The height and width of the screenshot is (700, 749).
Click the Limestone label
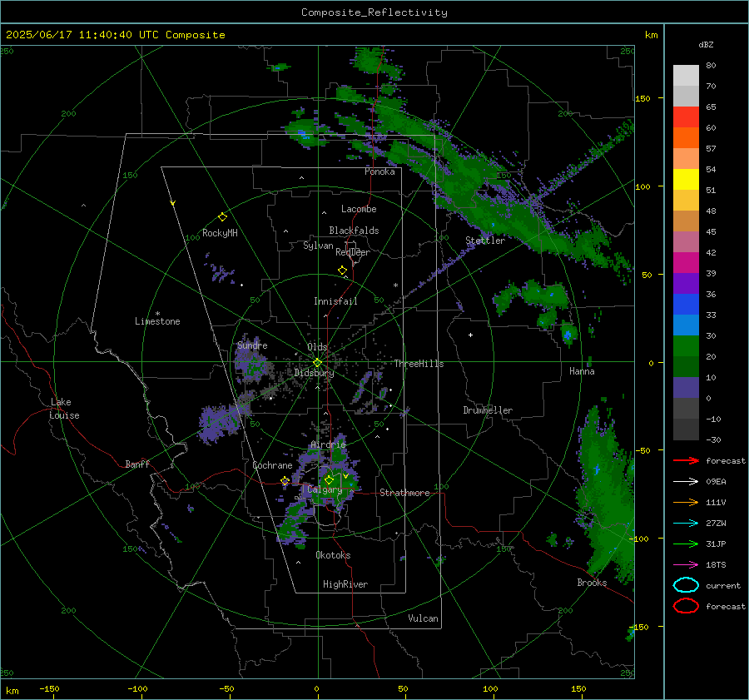[157, 321]
